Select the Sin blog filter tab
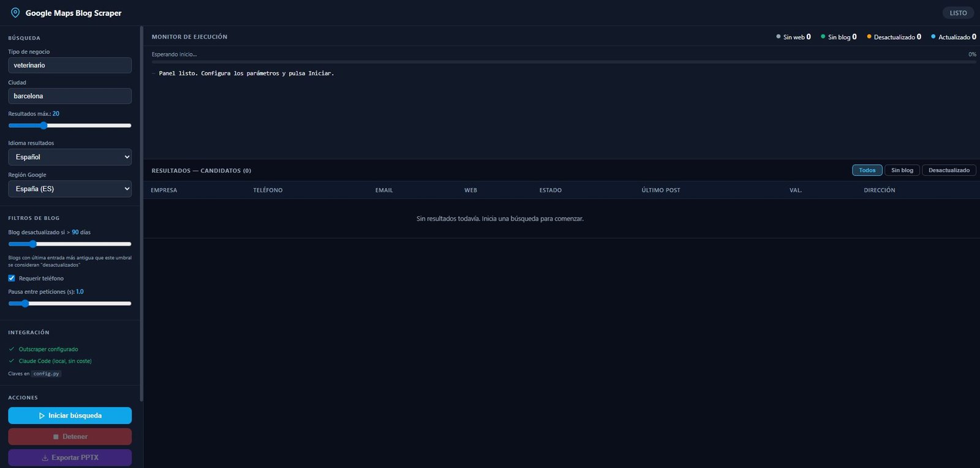Image resolution: width=980 pixels, height=468 pixels. point(902,170)
